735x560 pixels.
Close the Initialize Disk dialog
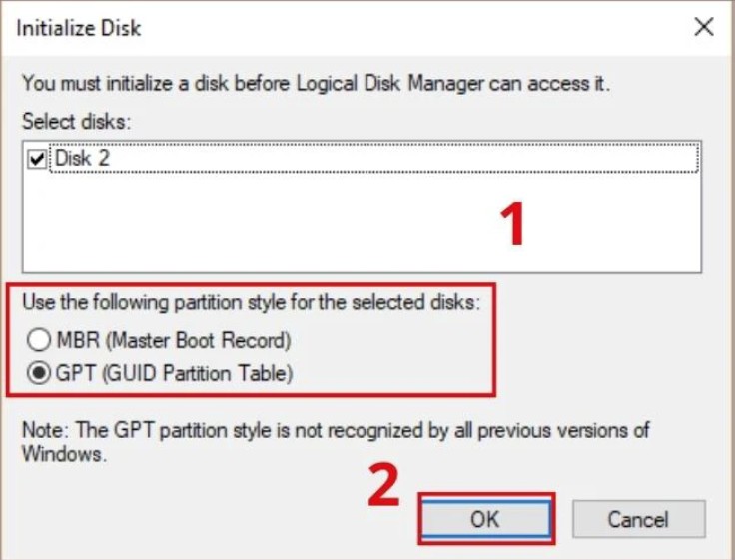point(703,28)
